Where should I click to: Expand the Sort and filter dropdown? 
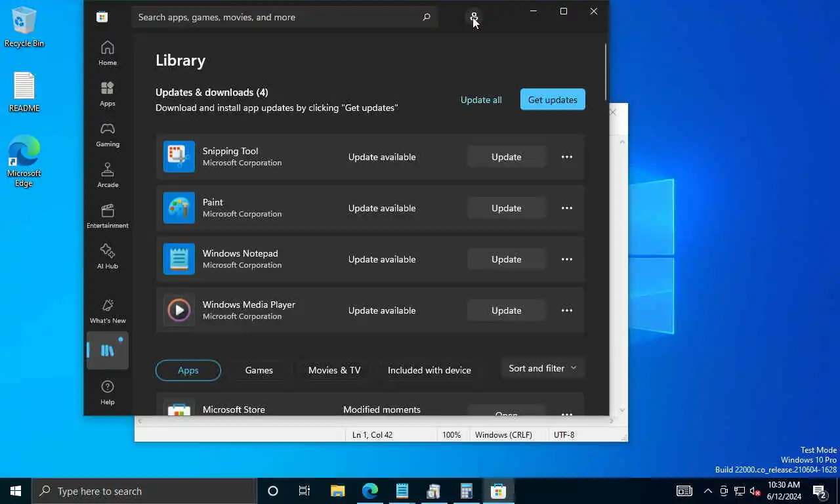543,368
